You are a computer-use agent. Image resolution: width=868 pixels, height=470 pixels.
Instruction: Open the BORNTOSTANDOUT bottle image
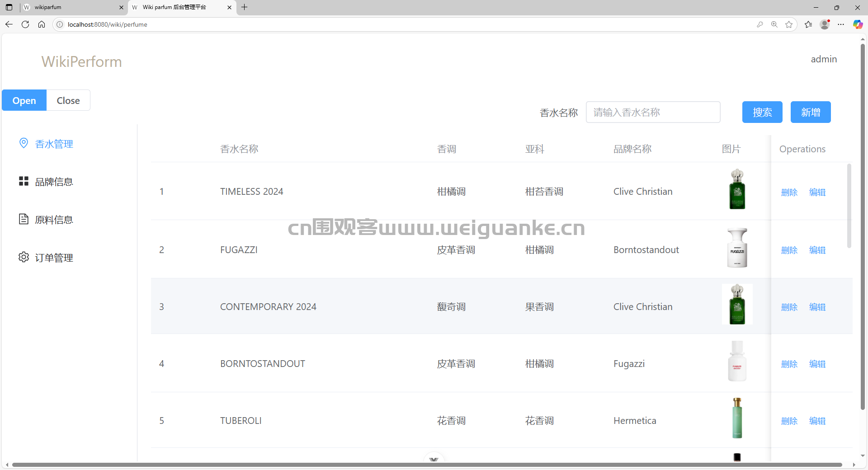point(737,361)
